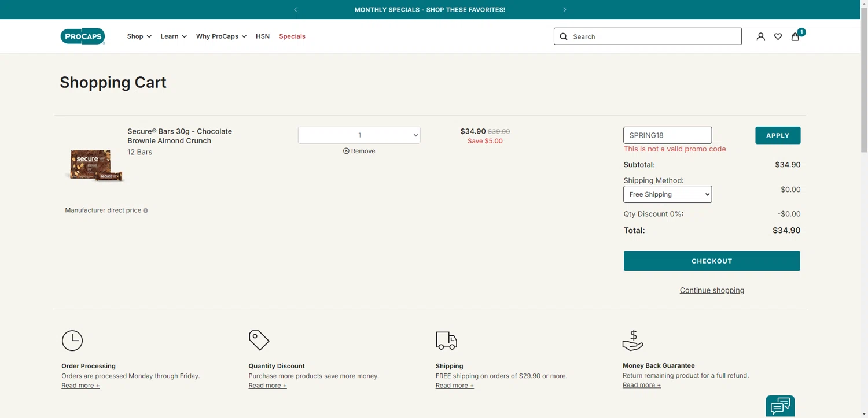Click the promo code input field
Viewport: 868px width, 418px height.
[667, 135]
